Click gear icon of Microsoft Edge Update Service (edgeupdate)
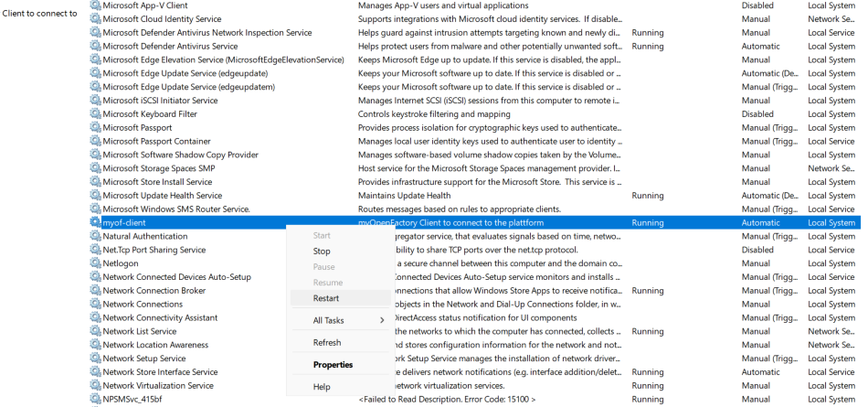The image size is (868, 407). point(96,73)
